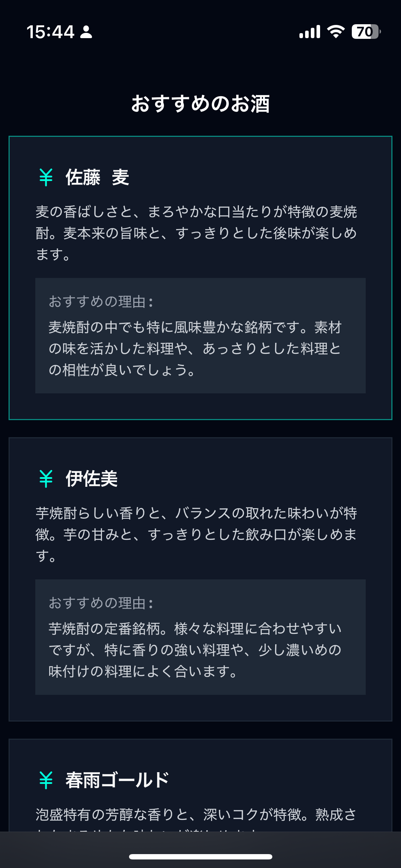The height and width of the screenshot is (868, 401).
Task: Open the 春雨ゴールド title
Action: (x=117, y=780)
